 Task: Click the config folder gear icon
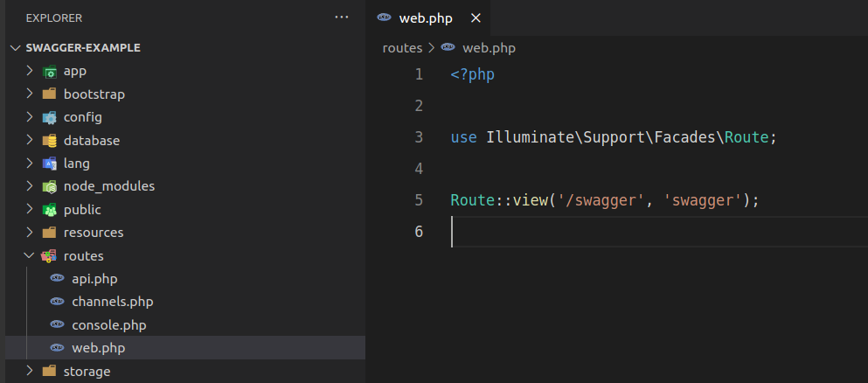pyautogui.click(x=50, y=117)
